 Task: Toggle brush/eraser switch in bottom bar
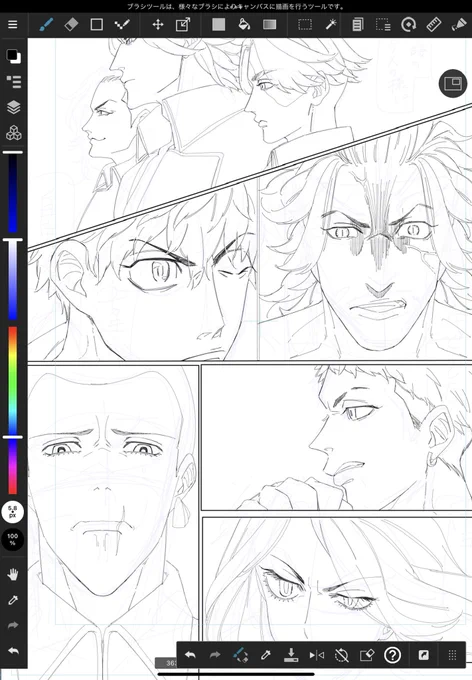[240, 655]
